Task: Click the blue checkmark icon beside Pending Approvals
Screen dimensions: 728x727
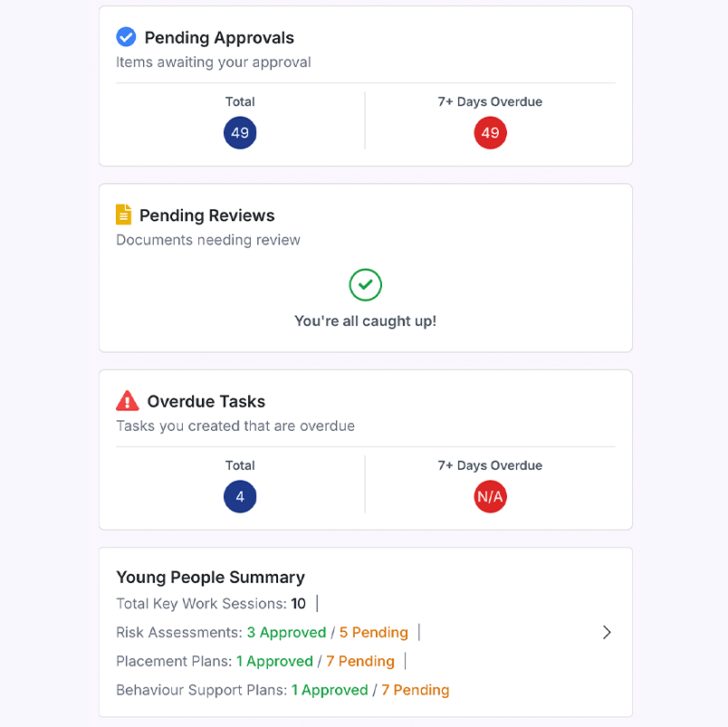Action: (x=126, y=37)
